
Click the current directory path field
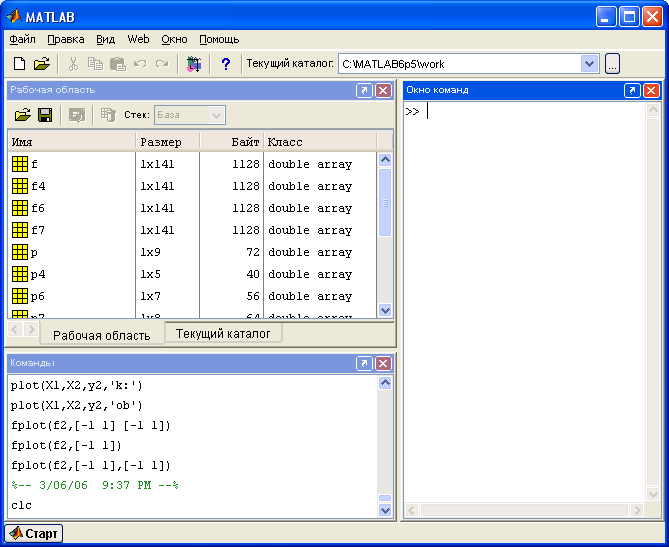click(460, 64)
